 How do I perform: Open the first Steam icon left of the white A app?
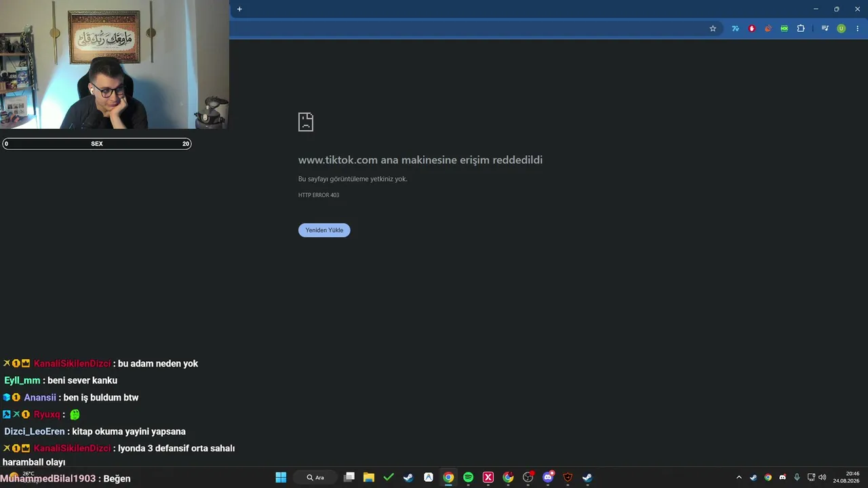[x=408, y=477]
